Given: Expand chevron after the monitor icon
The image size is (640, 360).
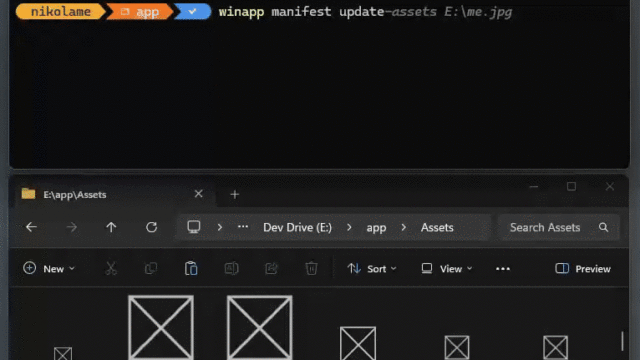Looking at the screenshot, I should coord(220,227).
